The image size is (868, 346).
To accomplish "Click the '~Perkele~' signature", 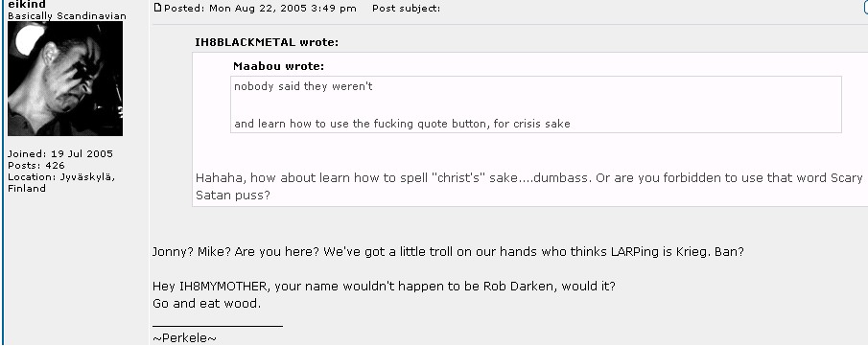I will coord(184,338).
